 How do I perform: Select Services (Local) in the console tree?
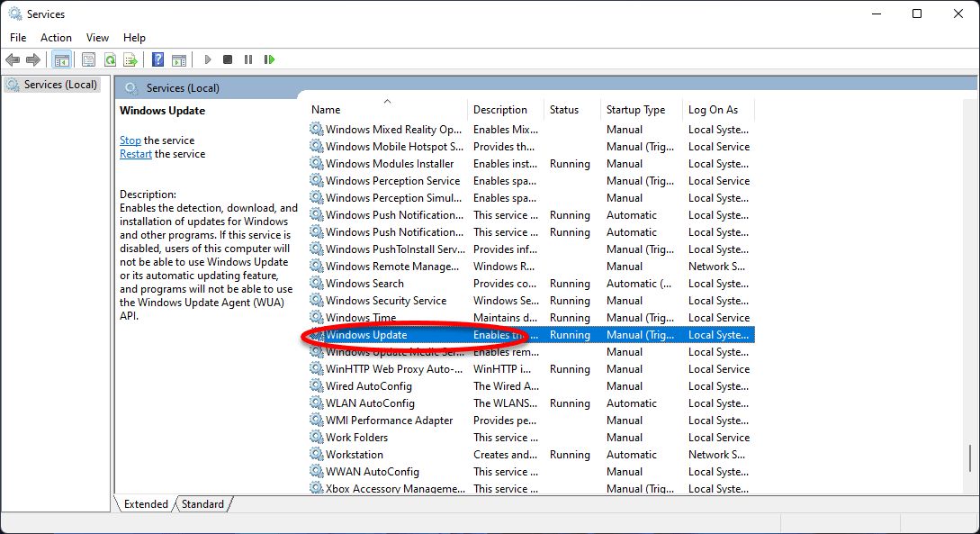(52, 85)
